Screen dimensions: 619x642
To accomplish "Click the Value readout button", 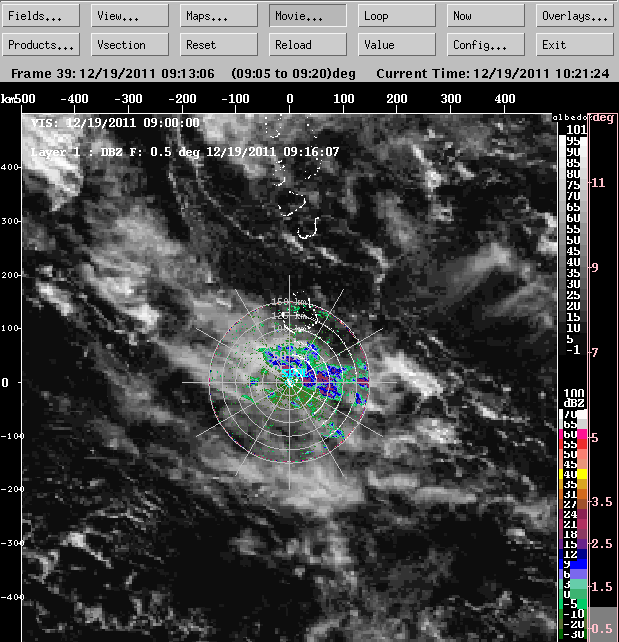I will click(397, 45).
